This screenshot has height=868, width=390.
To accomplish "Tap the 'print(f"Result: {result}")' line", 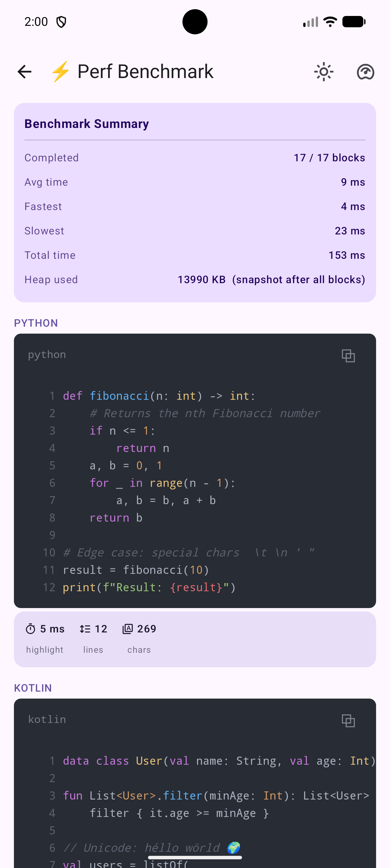I will (149, 587).
